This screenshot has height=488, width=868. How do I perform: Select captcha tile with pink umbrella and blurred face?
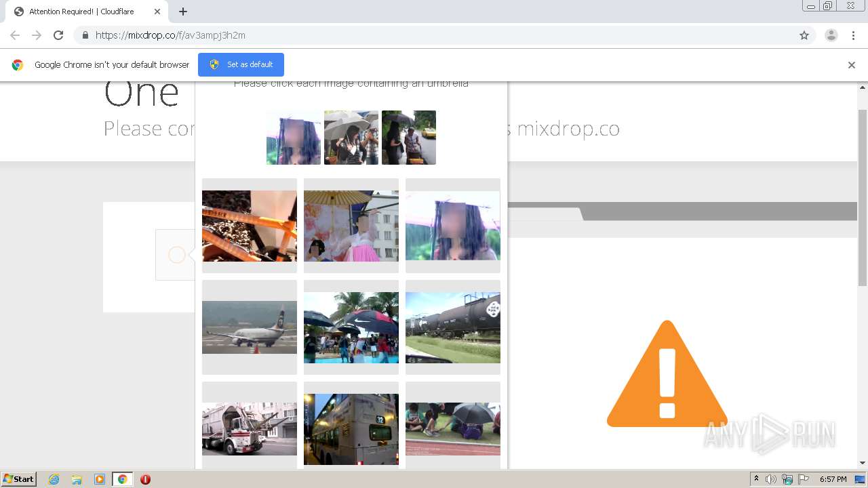tap(453, 226)
